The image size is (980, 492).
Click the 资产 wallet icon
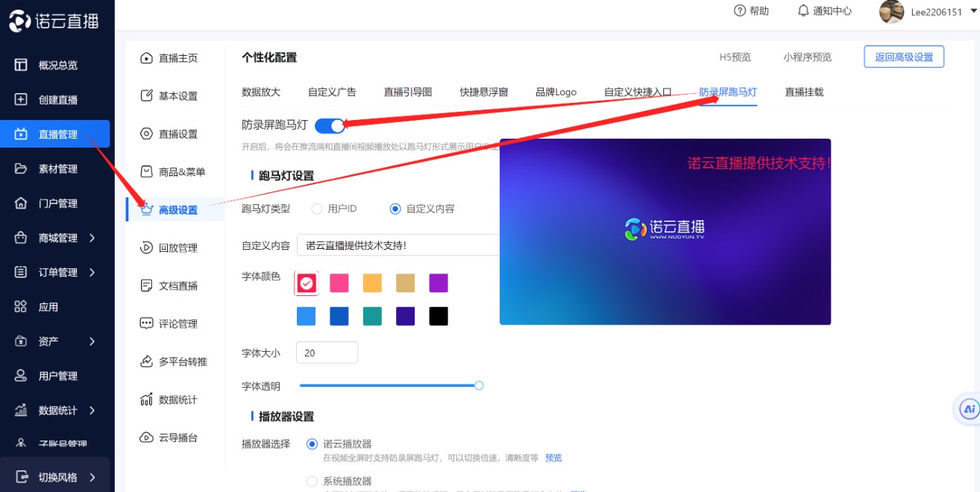21,341
